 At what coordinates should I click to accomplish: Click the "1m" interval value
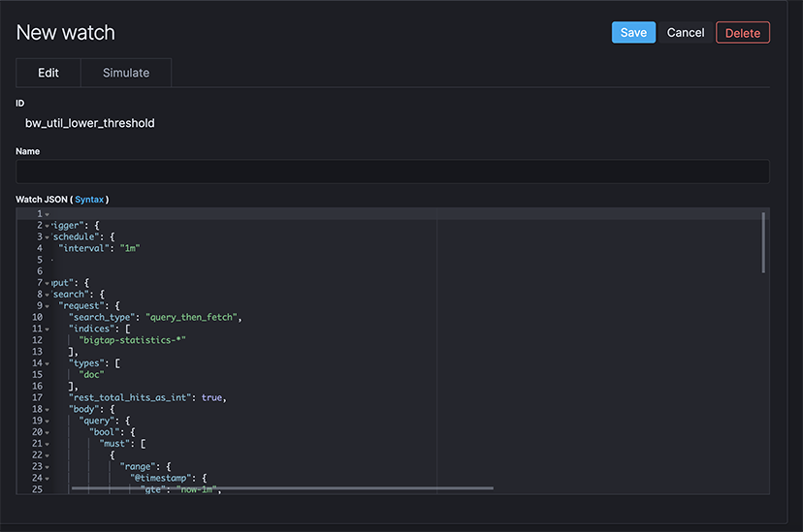click(x=130, y=248)
